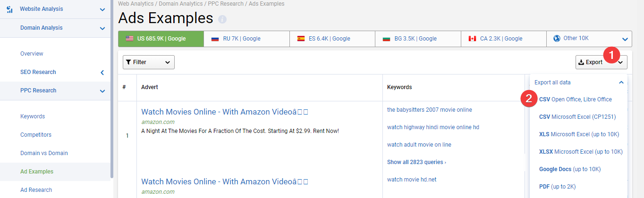
Task: Select the US 685.9K Google tab
Action: (161, 39)
